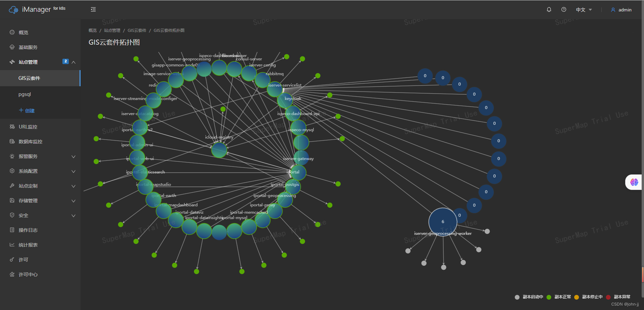644x310 pixels.
Task: Click the iManager cloud logo icon
Action: (x=13, y=10)
